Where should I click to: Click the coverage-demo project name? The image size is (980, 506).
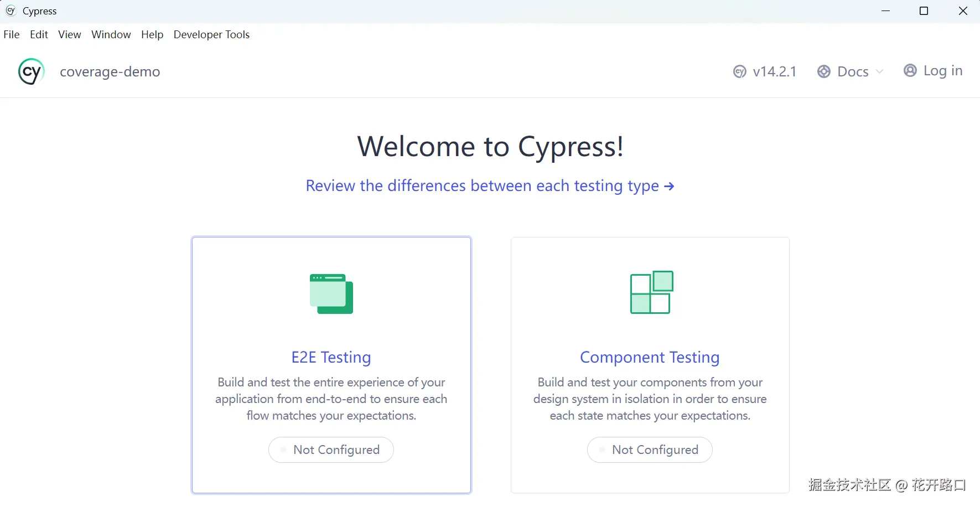click(x=110, y=71)
